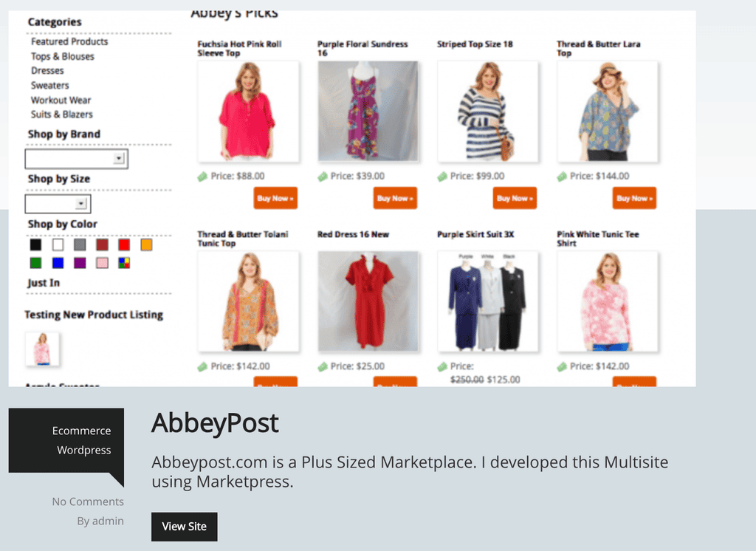Expand the Shop by Brand dropdown

click(x=77, y=159)
